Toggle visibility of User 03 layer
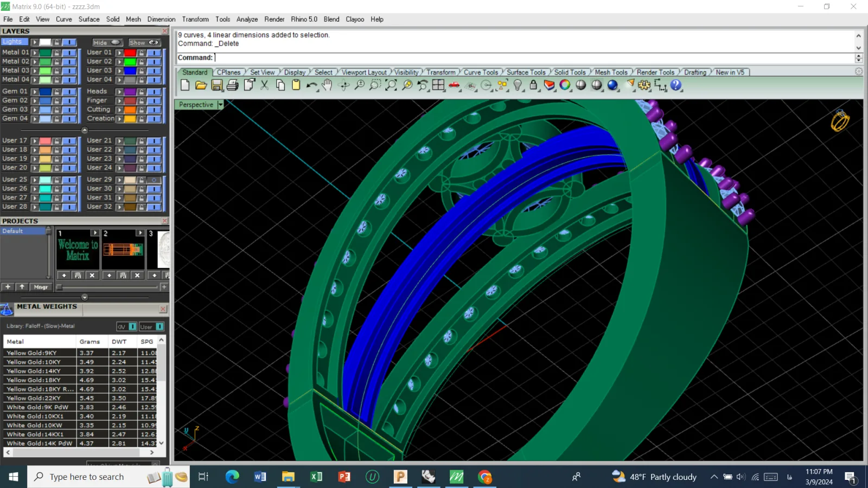The image size is (868, 488). 154,70
